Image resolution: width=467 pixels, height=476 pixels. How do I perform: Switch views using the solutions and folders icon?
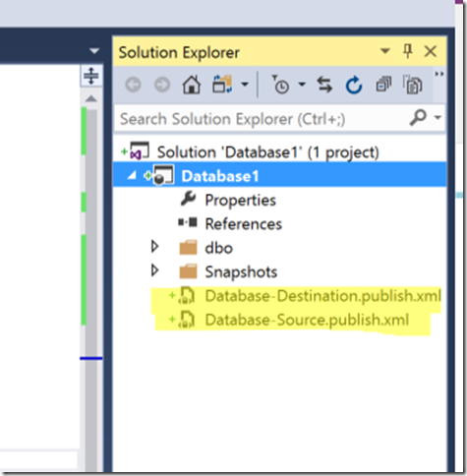point(222,85)
